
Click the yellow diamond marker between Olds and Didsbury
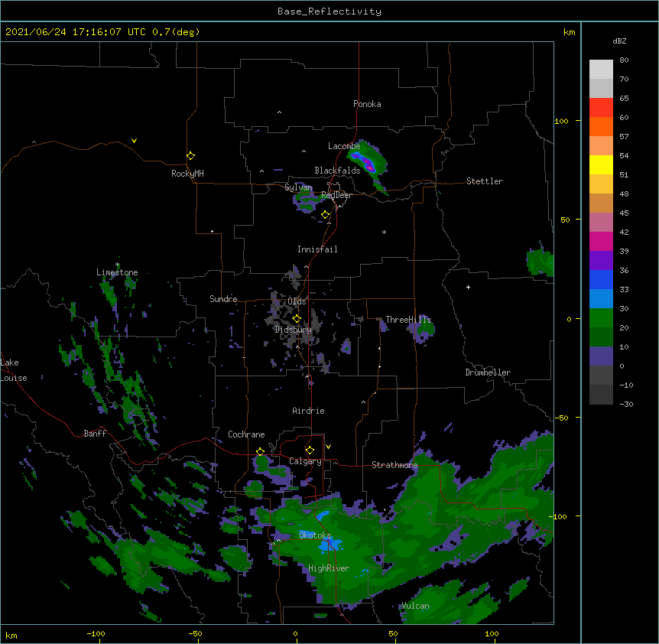[297, 318]
